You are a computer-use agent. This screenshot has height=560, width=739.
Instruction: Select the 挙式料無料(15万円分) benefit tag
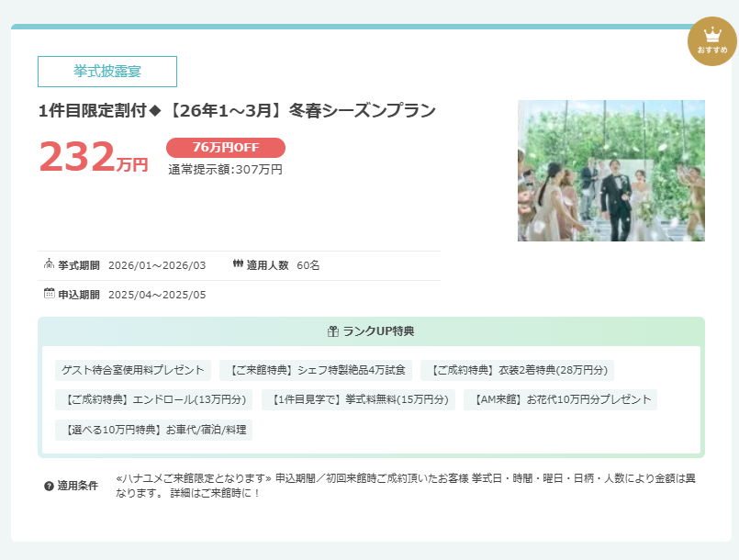(x=358, y=399)
